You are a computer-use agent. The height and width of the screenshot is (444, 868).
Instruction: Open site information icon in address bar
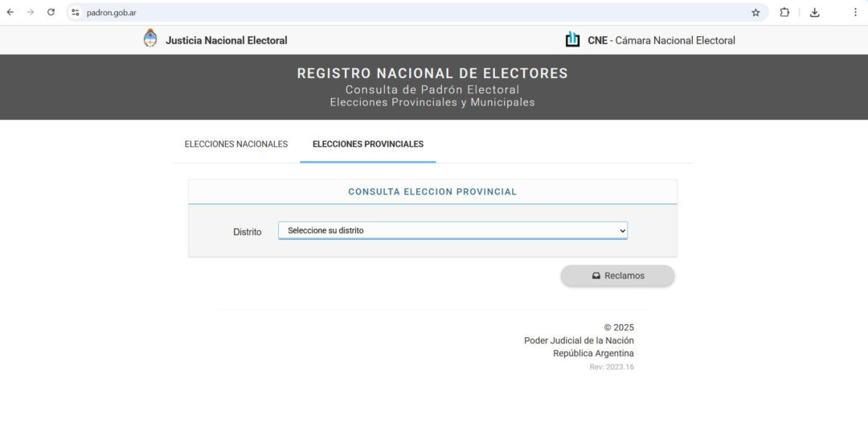tap(76, 12)
